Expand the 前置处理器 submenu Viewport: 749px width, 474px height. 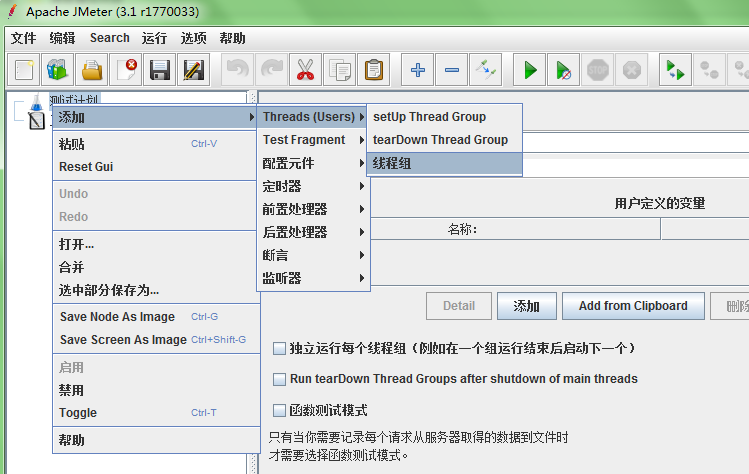[313, 209]
